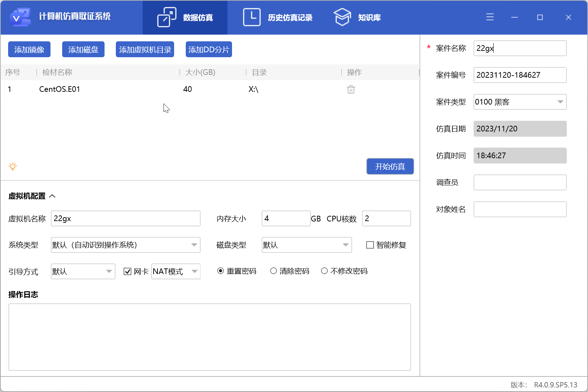Click 调查员 input field

pos(520,182)
